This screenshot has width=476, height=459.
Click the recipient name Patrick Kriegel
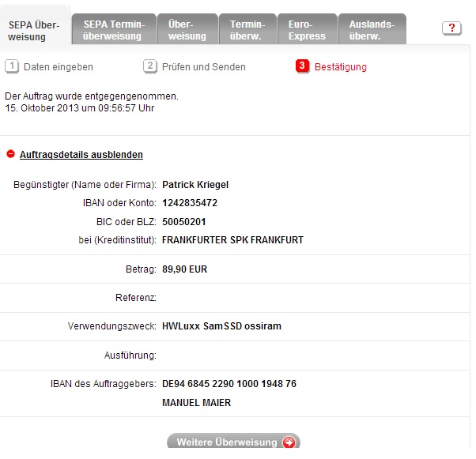point(195,185)
